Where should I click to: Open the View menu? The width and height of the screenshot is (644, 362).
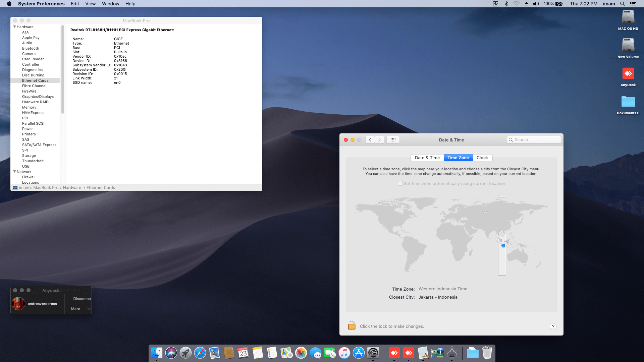(90, 4)
